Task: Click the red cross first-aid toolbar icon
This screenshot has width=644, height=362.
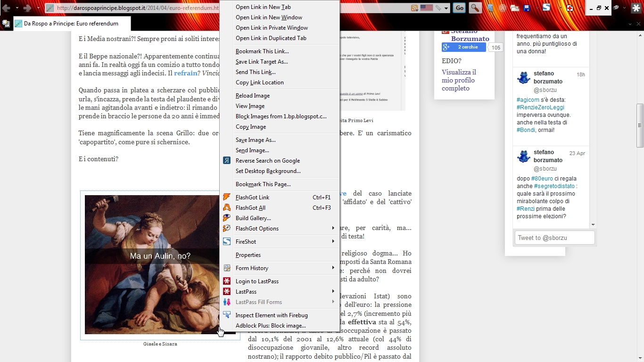Action: [x=570, y=8]
